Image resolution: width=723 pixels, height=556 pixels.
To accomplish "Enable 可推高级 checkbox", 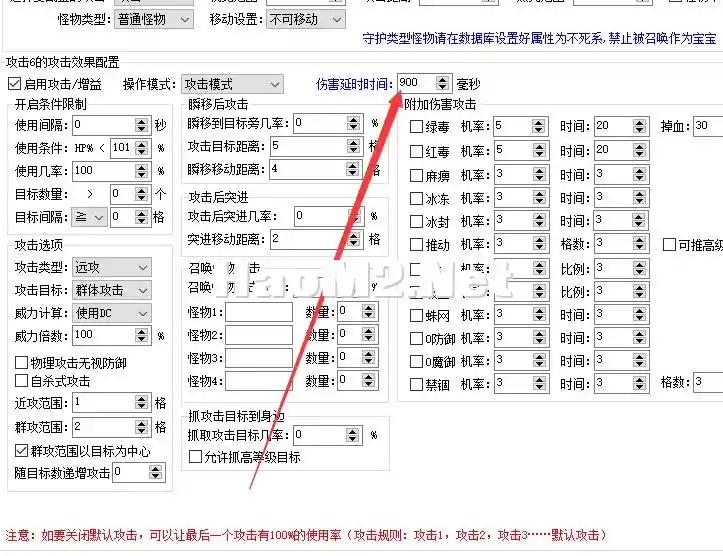I will pyautogui.click(x=669, y=244).
